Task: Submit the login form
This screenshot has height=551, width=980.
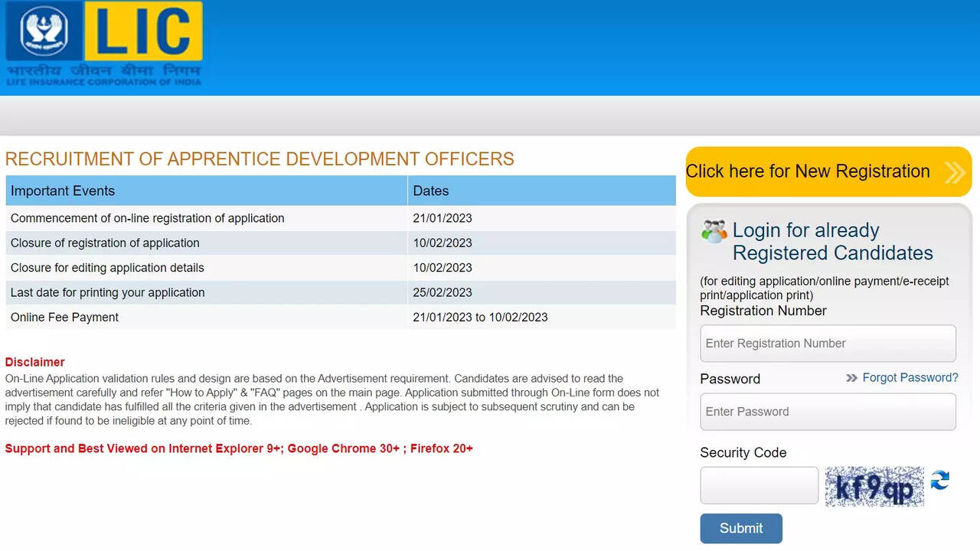Action: 741,529
